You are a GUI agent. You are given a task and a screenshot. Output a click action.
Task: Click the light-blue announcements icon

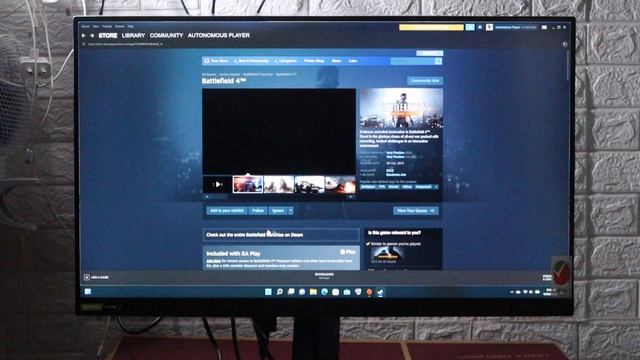[x=470, y=27]
